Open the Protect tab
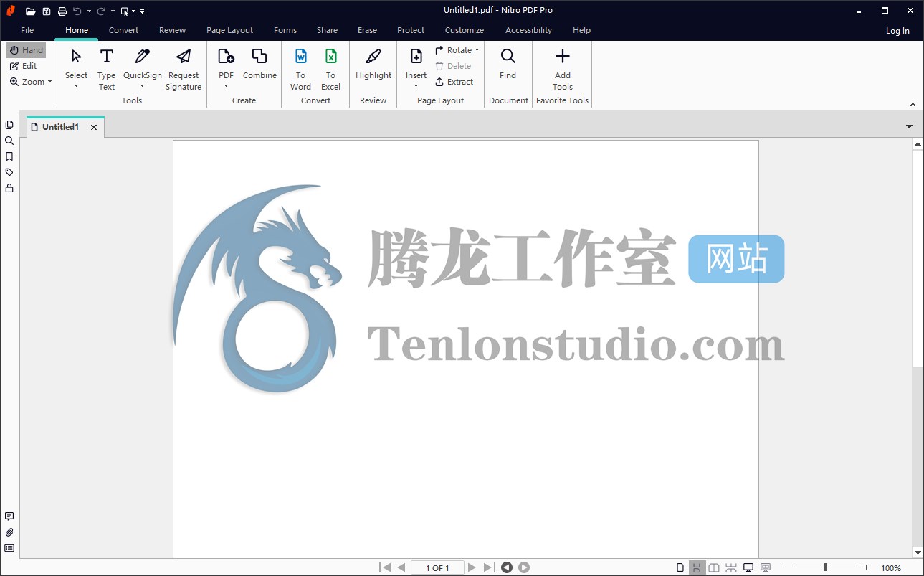 (x=411, y=30)
